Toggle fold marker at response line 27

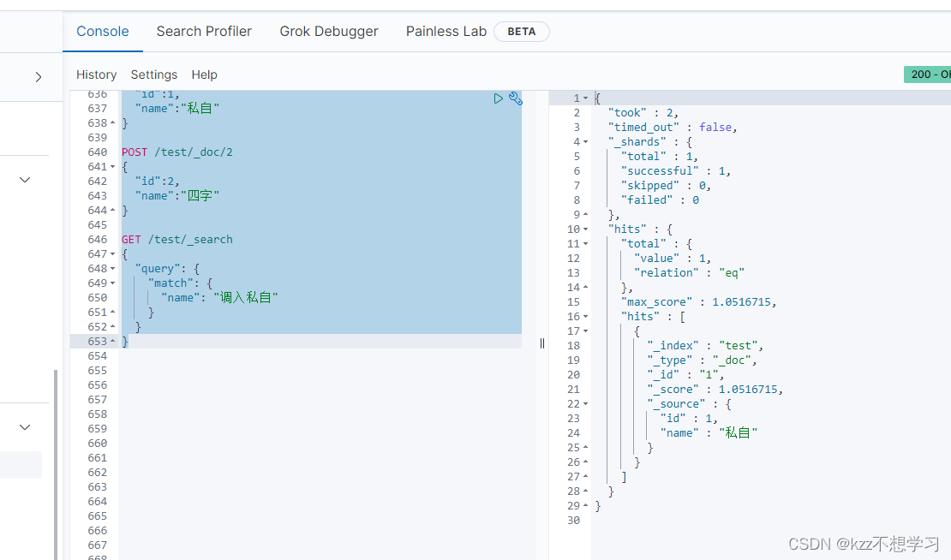tap(585, 476)
